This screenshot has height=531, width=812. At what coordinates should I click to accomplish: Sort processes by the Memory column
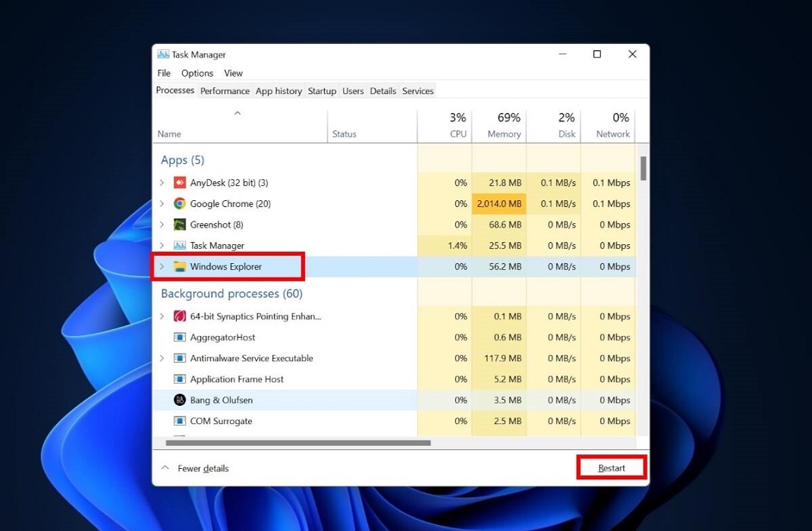tap(500, 125)
